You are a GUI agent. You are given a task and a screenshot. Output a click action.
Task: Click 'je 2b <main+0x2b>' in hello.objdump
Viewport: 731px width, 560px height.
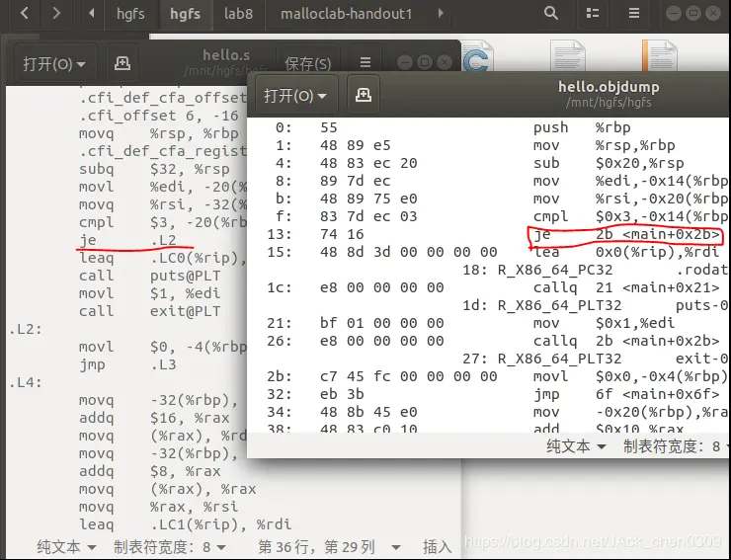click(626, 234)
